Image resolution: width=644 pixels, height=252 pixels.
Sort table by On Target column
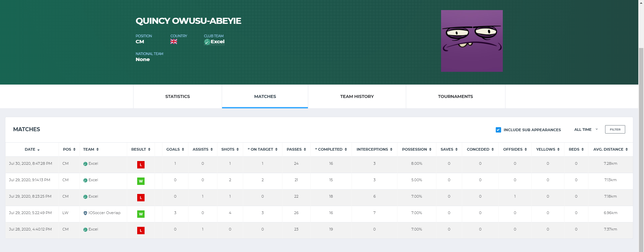263,149
